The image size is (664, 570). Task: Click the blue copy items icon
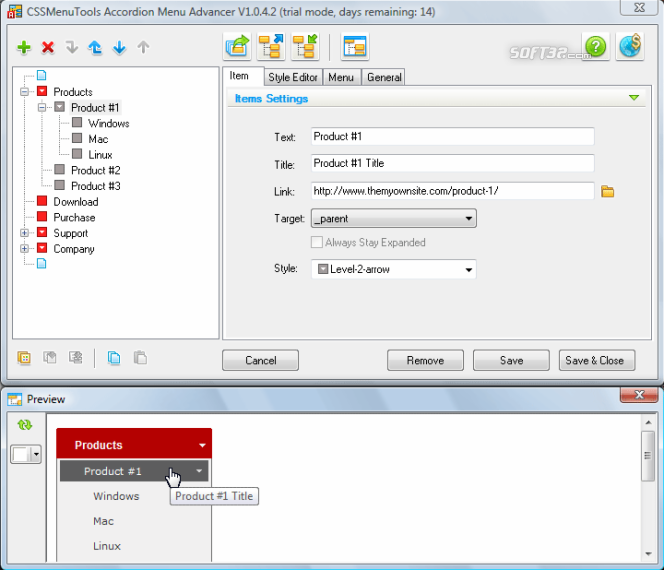pyautogui.click(x=114, y=358)
